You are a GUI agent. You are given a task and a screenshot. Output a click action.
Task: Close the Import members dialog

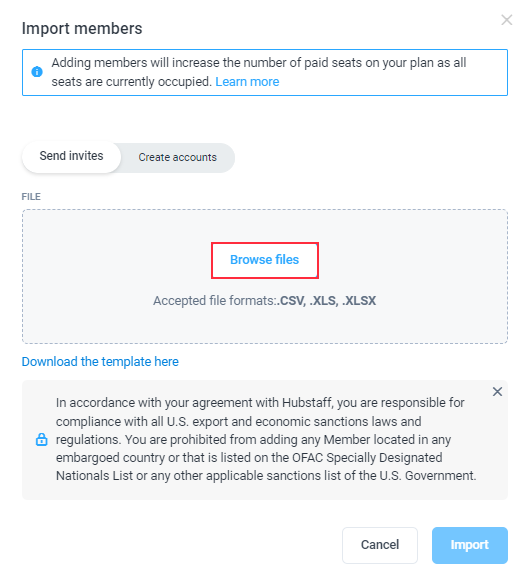click(506, 20)
